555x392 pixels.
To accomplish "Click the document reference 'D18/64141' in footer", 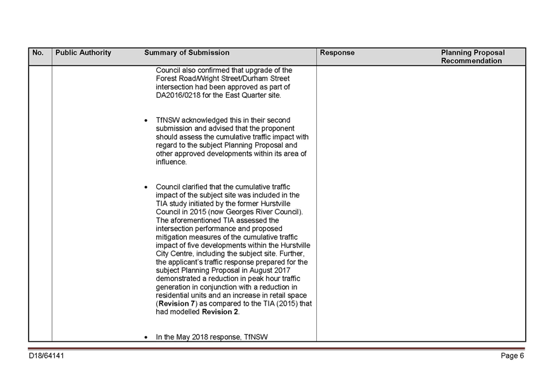I will click(x=46, y=356).
